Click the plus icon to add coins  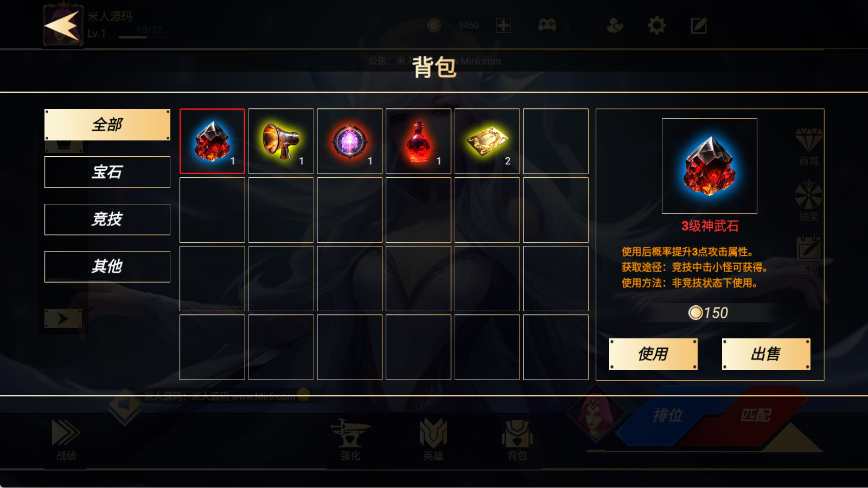pyautogui.click(x=503, y=25)
